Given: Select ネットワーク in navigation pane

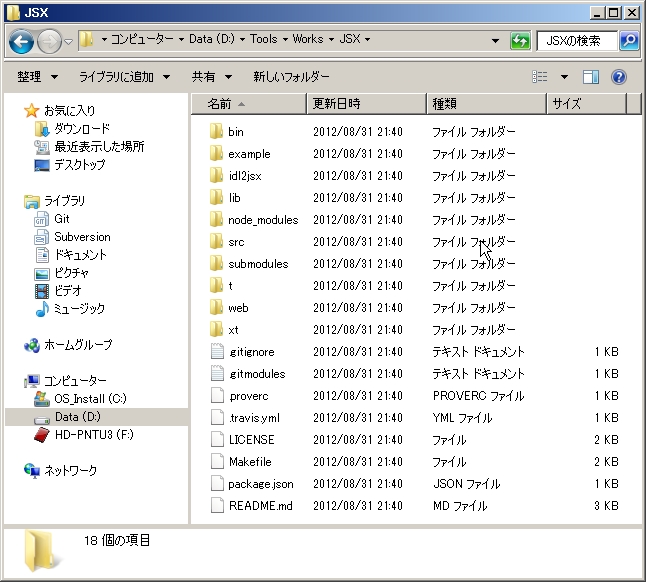Looking at the screenshot, I should pyautogui.click(x=70, y=471).
